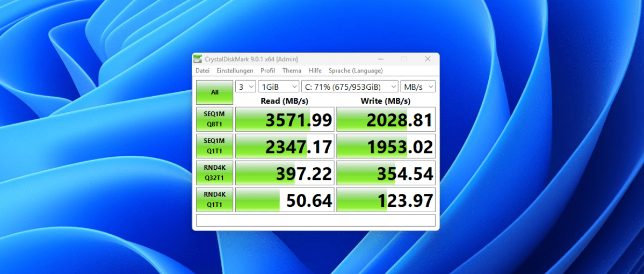Click the SEQ1M Q1T1 write result 1953.02

[386, 146]
